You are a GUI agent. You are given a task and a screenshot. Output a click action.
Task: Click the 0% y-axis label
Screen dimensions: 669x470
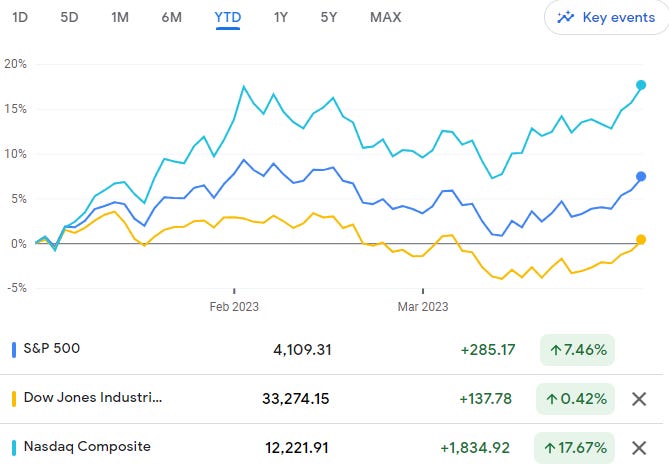tap(19, 244)
